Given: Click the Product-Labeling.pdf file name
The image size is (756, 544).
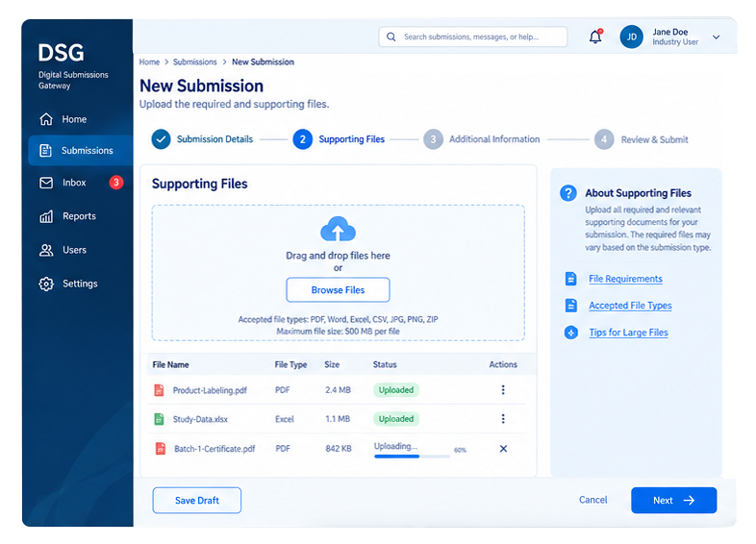Looking at the screenshot, I should pyautogui.click(x=210, y=390).
